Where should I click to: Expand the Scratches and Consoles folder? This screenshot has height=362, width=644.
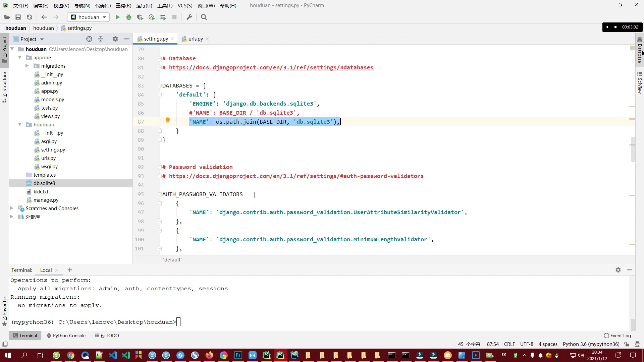(x=12, y=208)
